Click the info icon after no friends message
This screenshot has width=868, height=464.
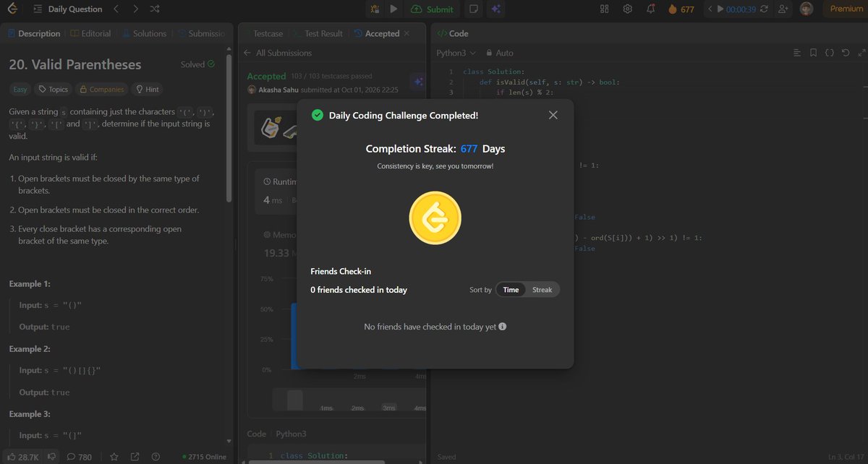(x=503, y=327)
